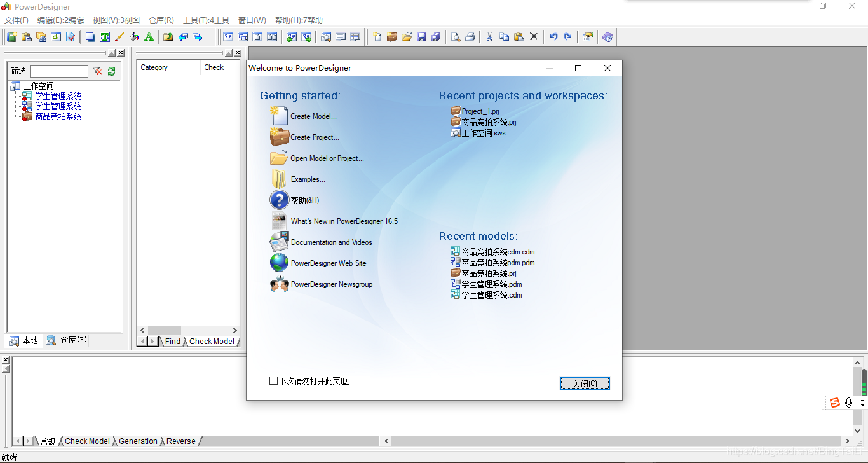
Task: Click the paintbrush format tool icon
Action: [x=119, y=37]
